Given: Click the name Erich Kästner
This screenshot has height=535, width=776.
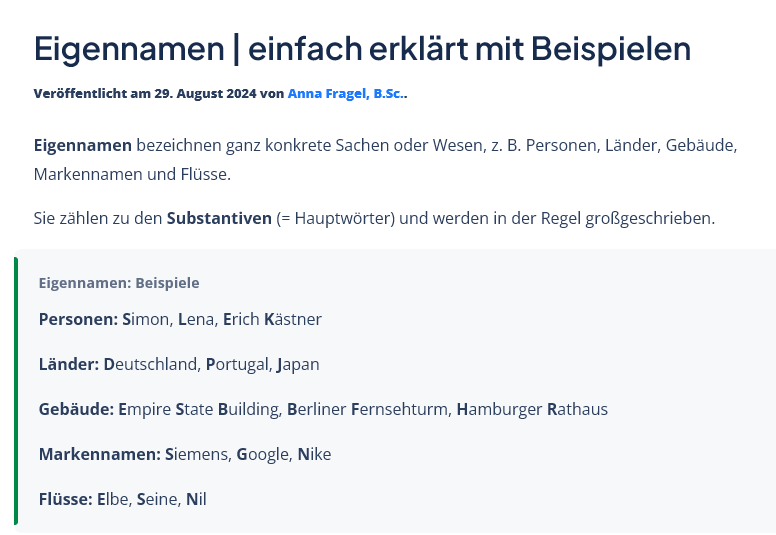Looking at the screenshot, I should [x=272, y=319].
